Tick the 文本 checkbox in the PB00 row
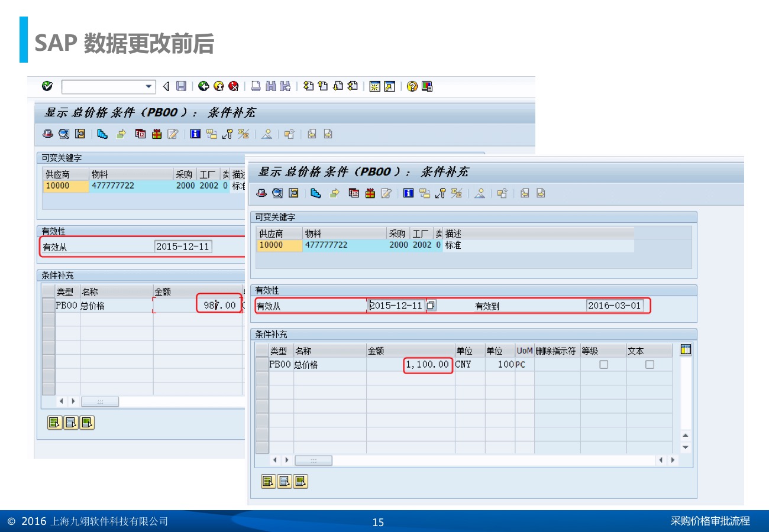 (650, 365)
